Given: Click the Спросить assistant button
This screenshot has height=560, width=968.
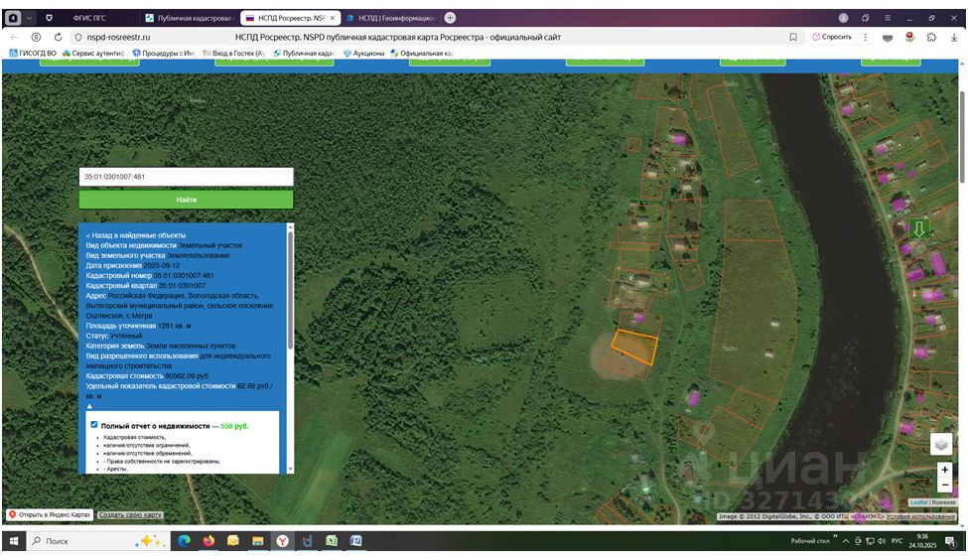Looking at the screenshot, I should coord(832,37).
